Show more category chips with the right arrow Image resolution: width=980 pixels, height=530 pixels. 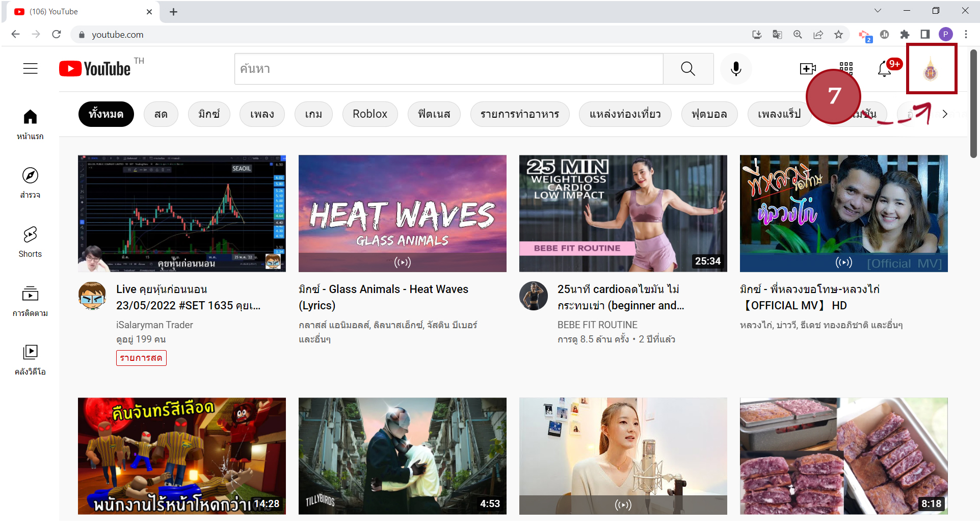click(x=945, y=114)
